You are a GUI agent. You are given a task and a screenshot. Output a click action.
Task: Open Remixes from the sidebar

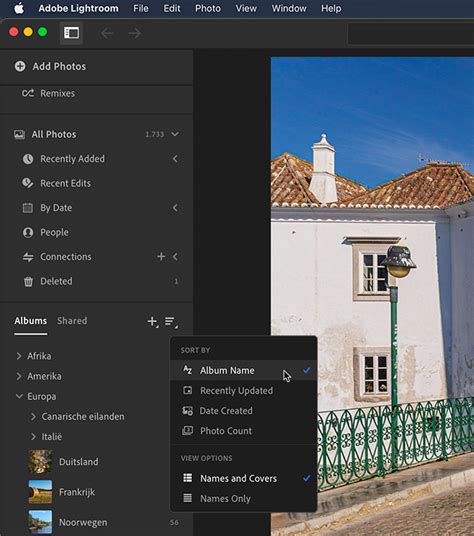pos(48,93)
